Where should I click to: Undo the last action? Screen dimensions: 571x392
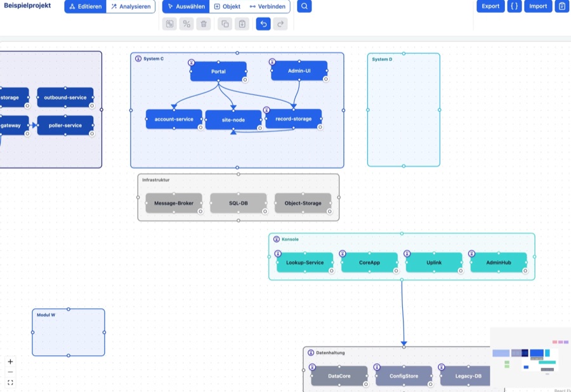[x=263, y=24]
